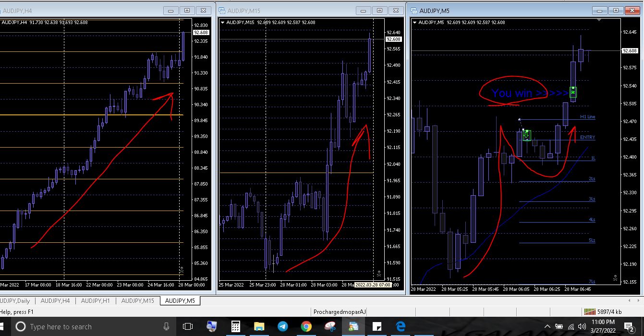Click the 2Ls level label on the M5 chart

[x=592, y=179]
